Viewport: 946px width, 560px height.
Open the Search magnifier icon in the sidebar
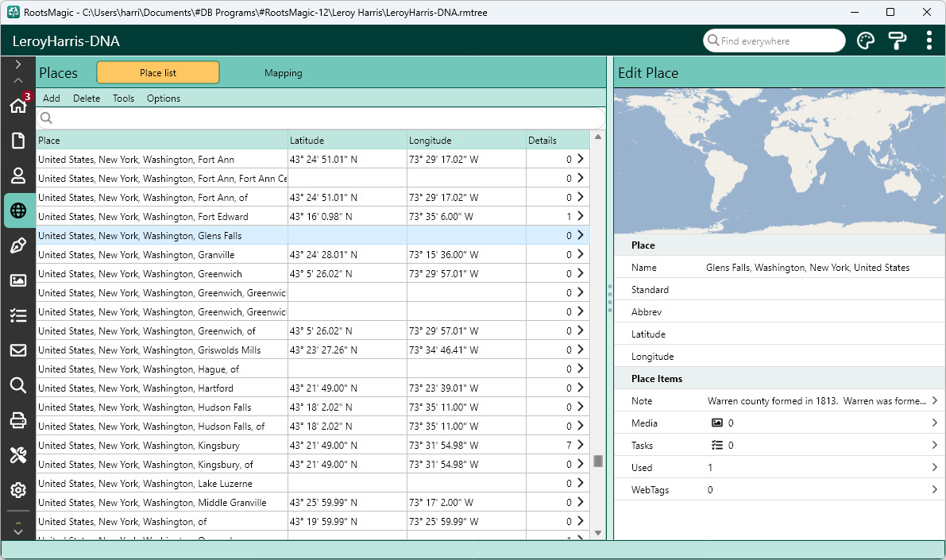18,385
